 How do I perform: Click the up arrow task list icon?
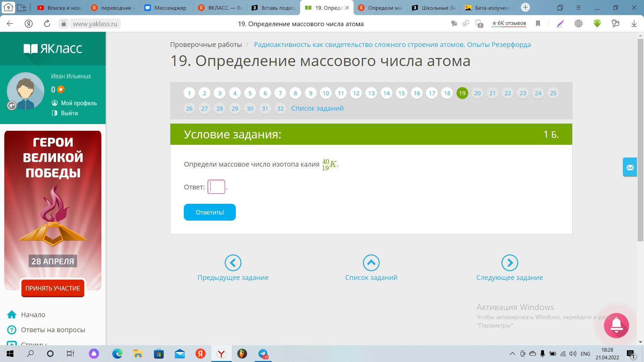tap(371, 263)
